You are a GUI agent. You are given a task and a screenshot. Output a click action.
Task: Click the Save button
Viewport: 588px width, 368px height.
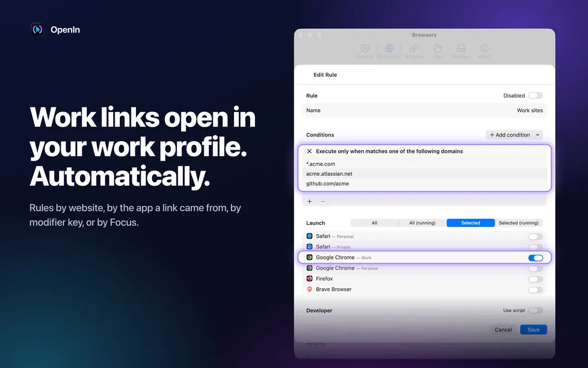(x=533, y=330)
